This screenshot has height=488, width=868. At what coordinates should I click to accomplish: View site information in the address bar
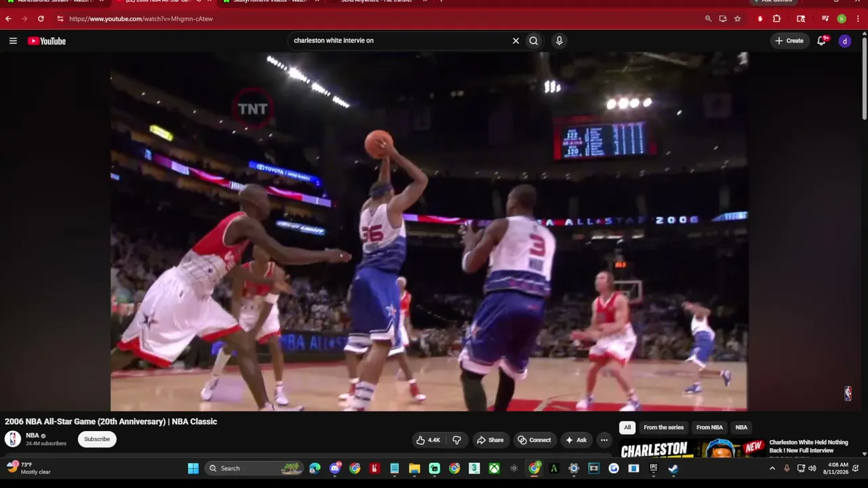60,19
